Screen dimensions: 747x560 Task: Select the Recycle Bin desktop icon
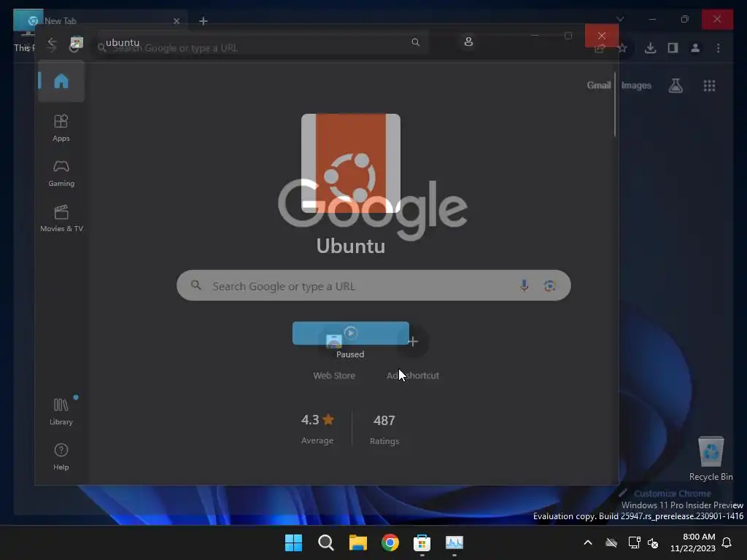click(x=711, y=458)
